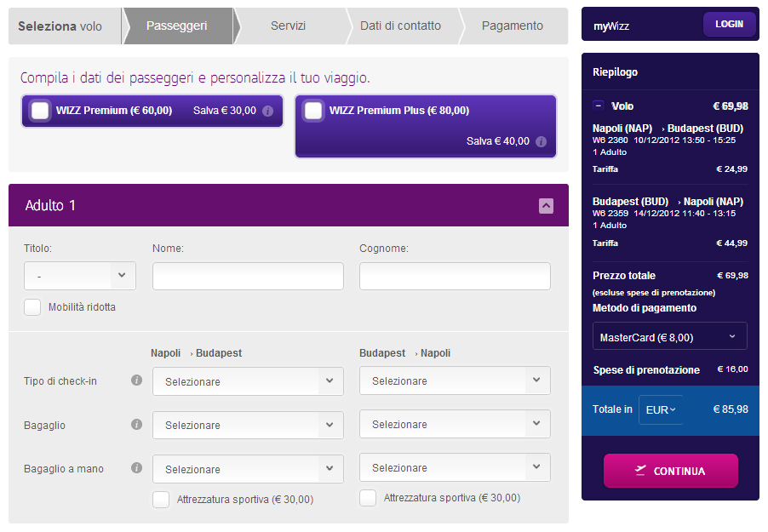
Task: Click total € 85,98 amount
Action: point(731,409)
